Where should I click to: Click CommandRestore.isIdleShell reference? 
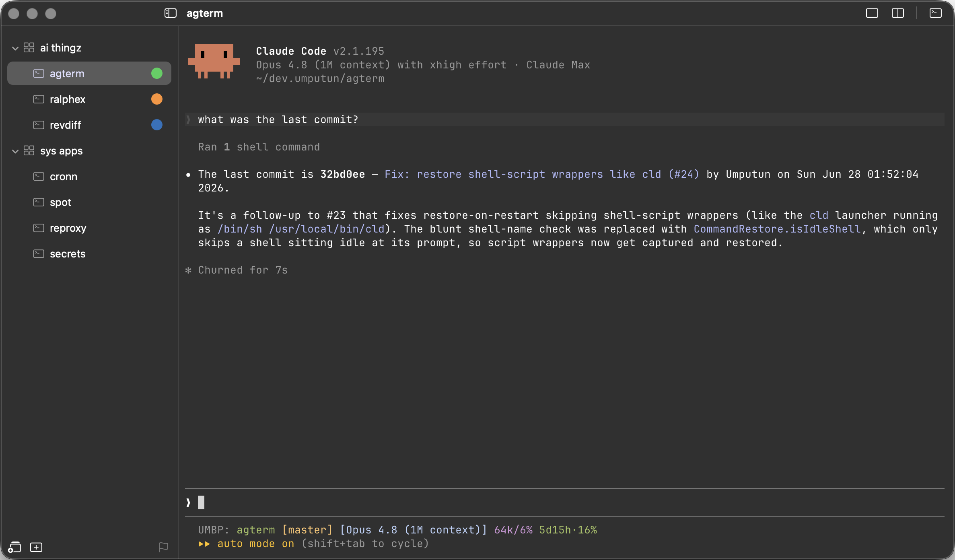tap(777, 229)
